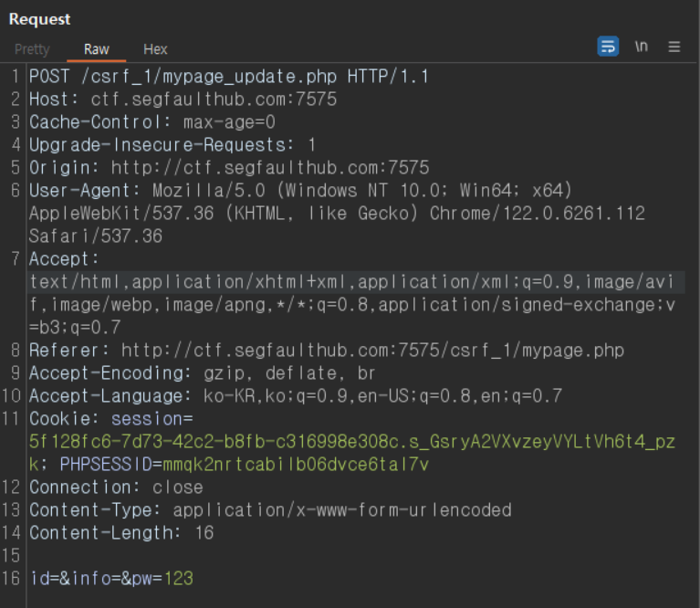The width and height of the screenshot is (700, 608).
Task: Click the Cache-Control: max-age=0 line
Action: coord(152,121)
